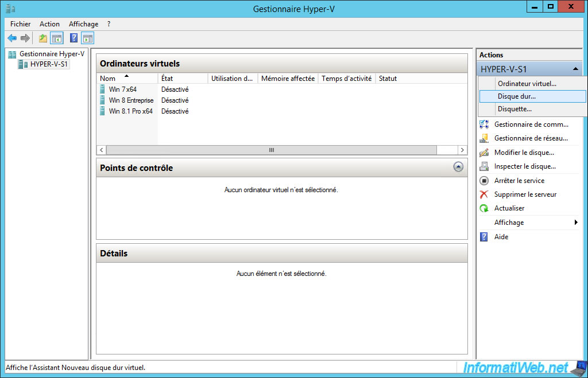
Task: Click the right scroll arrow of VM list
Action: pyautogui.click(x=462, y=150)
